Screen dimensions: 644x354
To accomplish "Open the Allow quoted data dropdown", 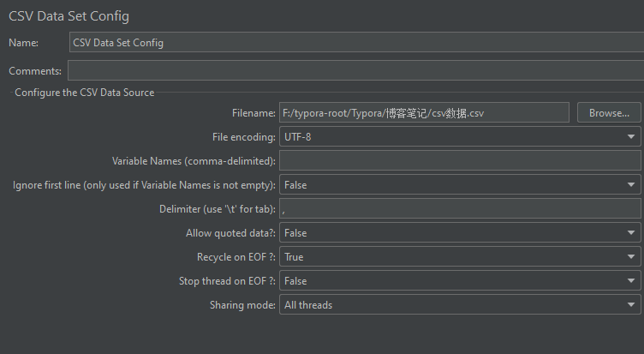I will [451, 233].
